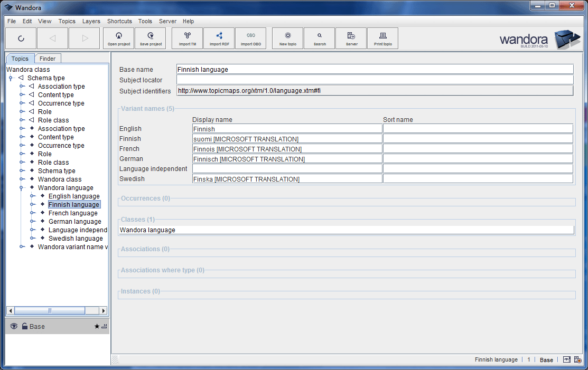This screenshot has height=370, width=588.
Task: Open Search using the toolbar icon
Action: (319, 38)
